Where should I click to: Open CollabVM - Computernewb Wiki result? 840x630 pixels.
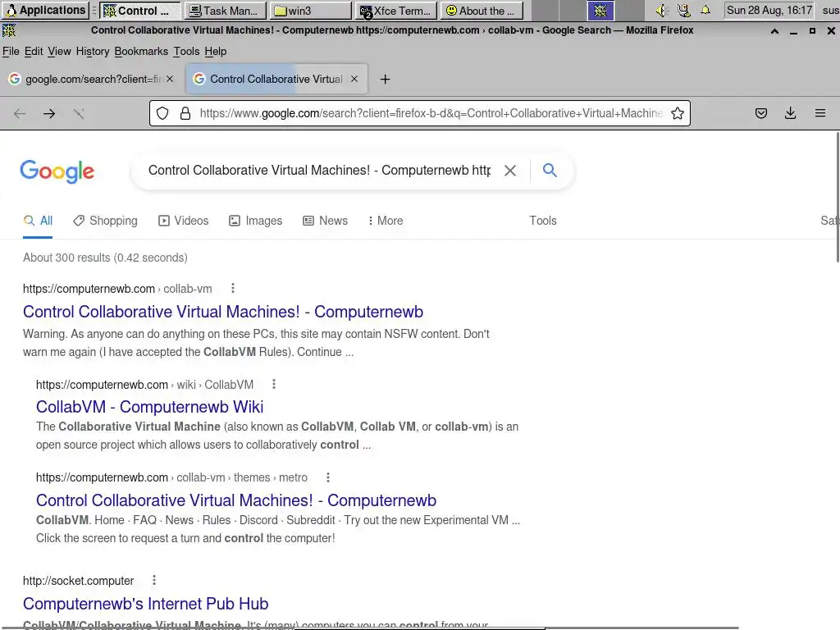149,407
